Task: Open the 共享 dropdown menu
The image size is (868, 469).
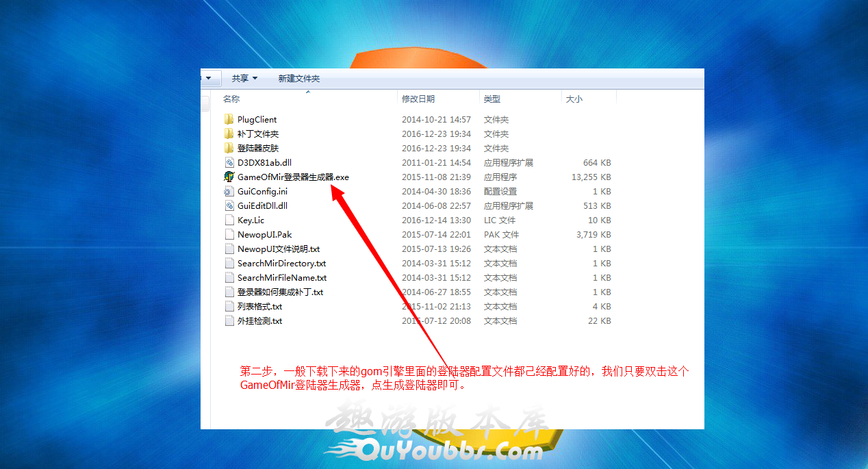Action: (x=244, y=79)
